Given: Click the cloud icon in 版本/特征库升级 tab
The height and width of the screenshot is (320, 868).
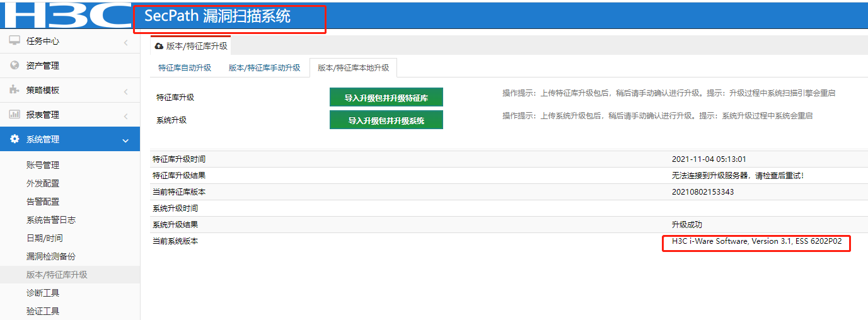Looking at the screenshot, I should (159, 46).
